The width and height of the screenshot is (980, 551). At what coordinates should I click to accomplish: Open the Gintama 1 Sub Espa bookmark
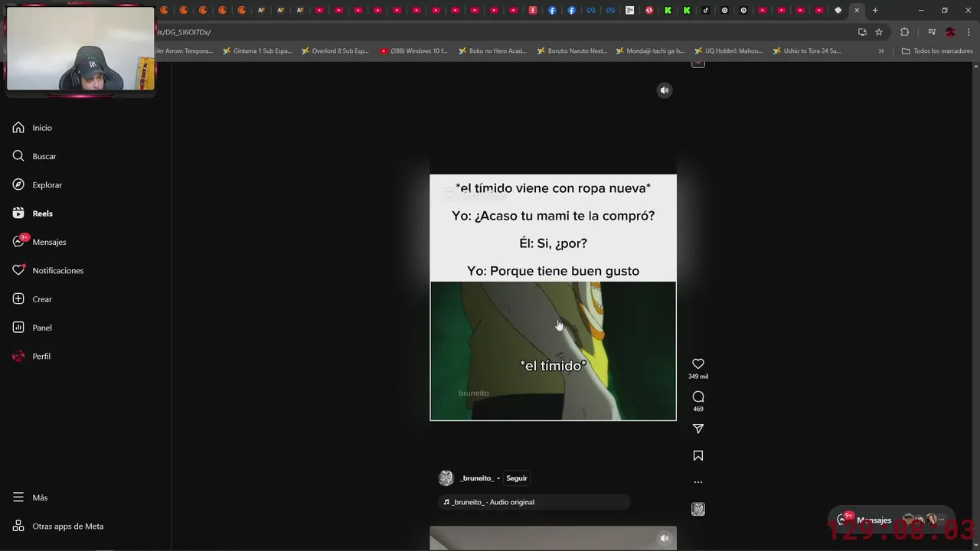pos(256,51)
